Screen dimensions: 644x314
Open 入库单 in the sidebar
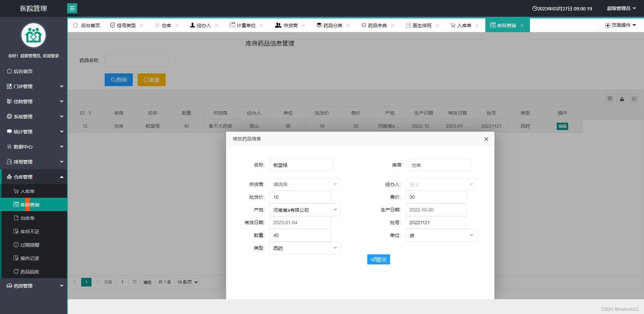coord(34,191)
